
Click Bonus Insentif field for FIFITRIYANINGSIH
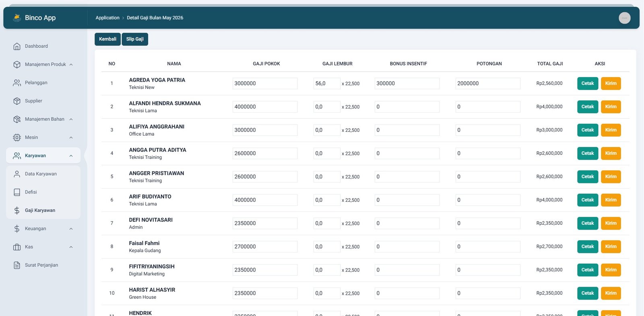coord(407,270)
